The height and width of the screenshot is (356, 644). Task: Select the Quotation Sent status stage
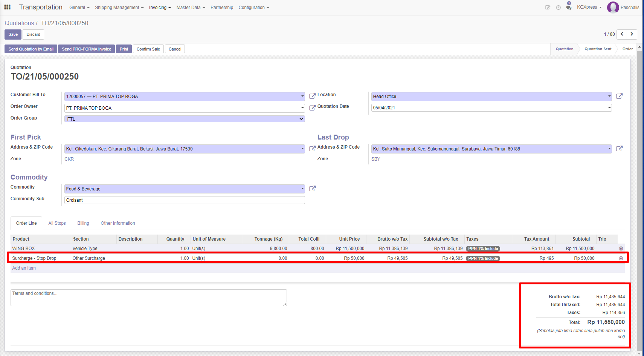pyautogui.click(x=598, y=49)
